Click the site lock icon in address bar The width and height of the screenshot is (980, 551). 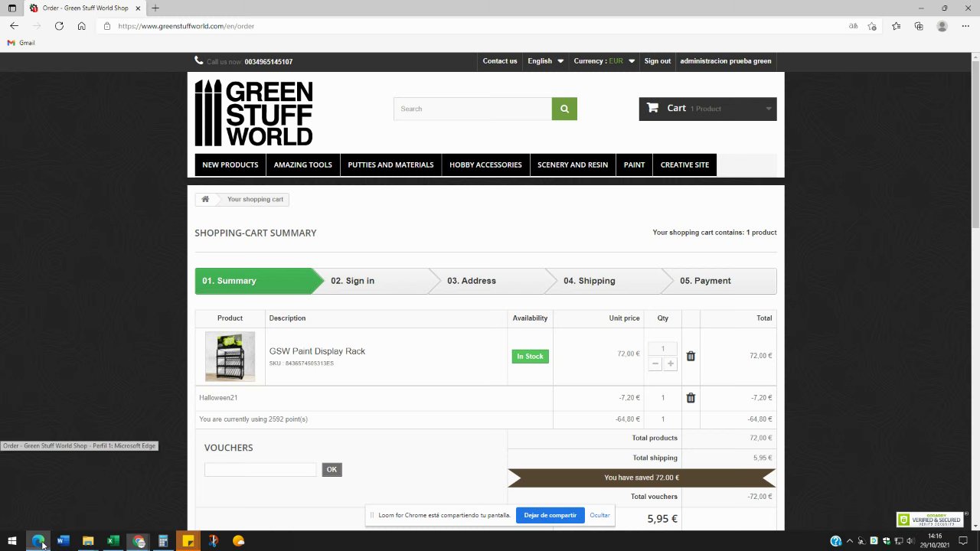point(107,26)
